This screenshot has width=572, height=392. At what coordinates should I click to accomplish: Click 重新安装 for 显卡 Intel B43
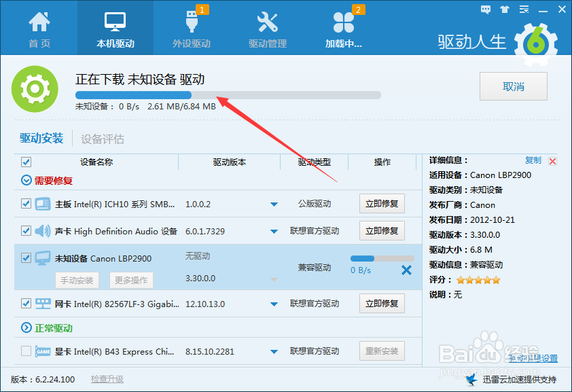382,351
